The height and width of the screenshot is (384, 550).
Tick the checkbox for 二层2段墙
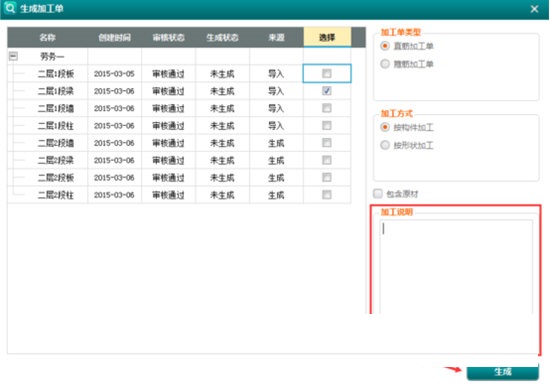[327, 143]
